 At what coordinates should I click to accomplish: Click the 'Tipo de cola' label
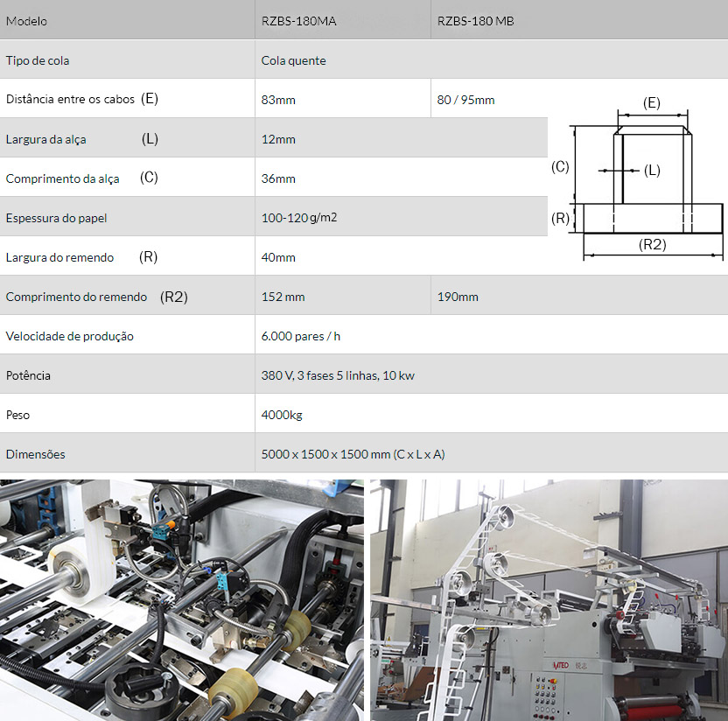coord(38,61)
